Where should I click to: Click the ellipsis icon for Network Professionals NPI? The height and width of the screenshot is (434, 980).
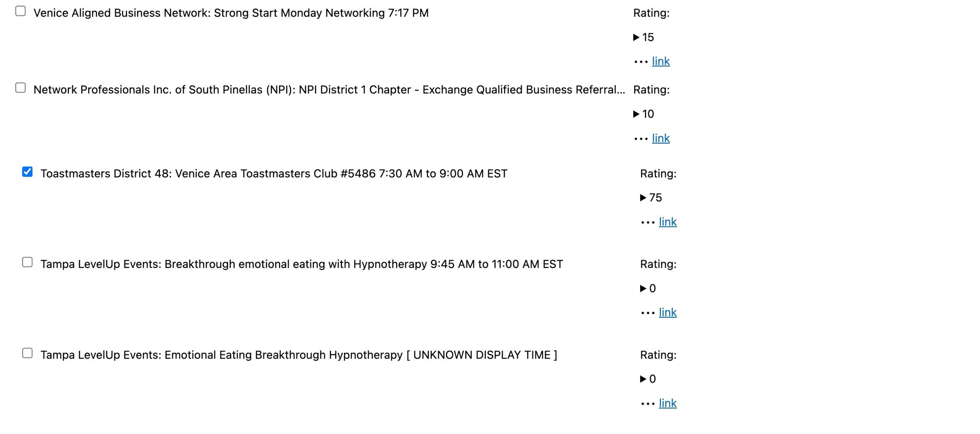click(641, 139)
